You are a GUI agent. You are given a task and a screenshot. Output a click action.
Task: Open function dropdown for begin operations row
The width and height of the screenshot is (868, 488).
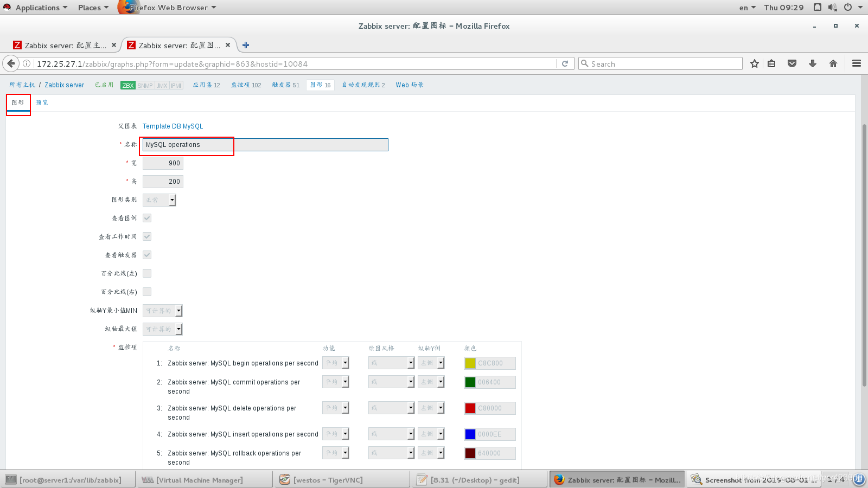335,363
